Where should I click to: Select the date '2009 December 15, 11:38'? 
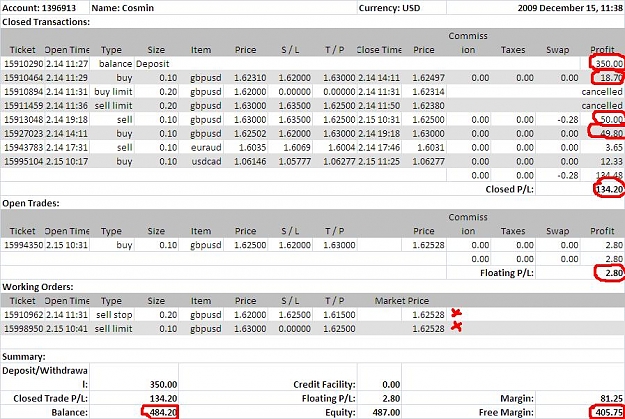(570, 8)
